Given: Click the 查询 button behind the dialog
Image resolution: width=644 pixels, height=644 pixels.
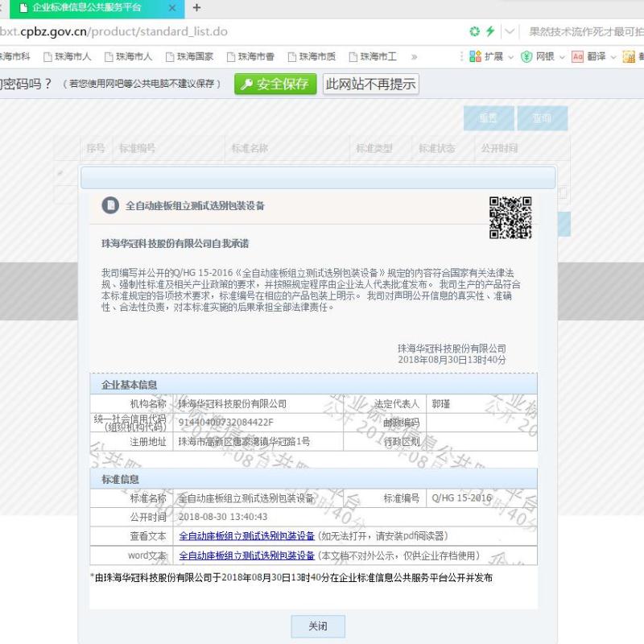Looking at the screenshot, I should pyautogui.click(x=542, y=118).
